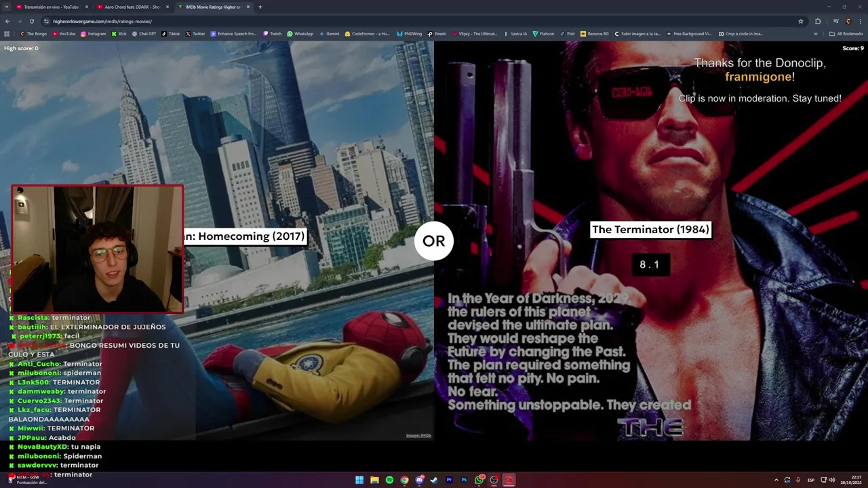Open File Explorer from the taskbar
Image resolution: width=868 pixels, height=488 pixels.
[x=374, y=480]
